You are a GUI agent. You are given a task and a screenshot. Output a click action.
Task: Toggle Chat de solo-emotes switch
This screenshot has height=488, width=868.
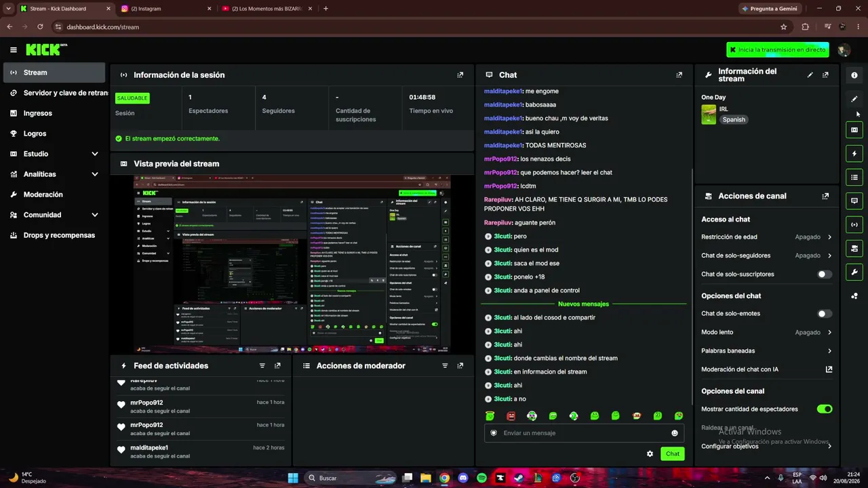point(825,314)
